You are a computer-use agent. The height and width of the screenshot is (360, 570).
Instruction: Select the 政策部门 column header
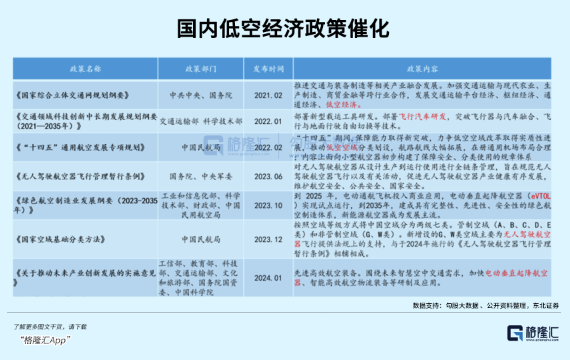pyautogui.click(x=201, y=69)
